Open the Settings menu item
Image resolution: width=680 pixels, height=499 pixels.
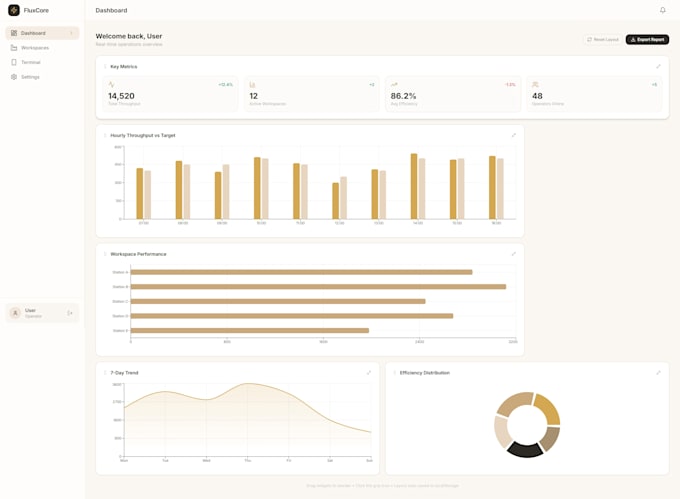click(x=42, y=77)
